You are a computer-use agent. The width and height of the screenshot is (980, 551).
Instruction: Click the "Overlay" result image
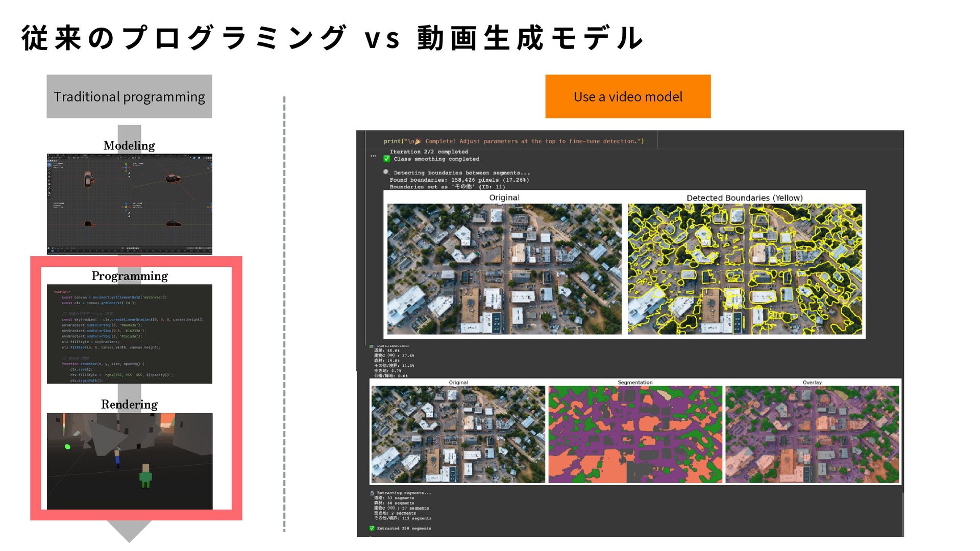point(812,434)
